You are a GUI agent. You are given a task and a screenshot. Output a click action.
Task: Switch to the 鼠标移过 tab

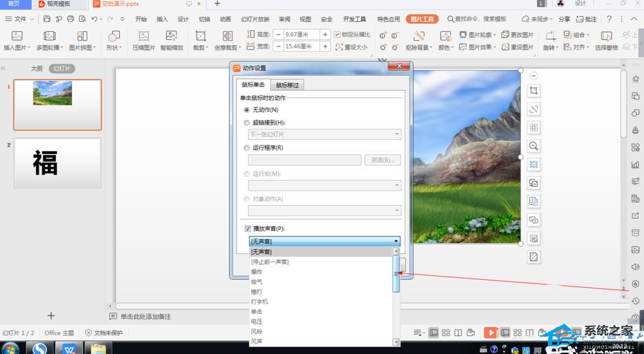pyautogui.click(x=287, y=85)
